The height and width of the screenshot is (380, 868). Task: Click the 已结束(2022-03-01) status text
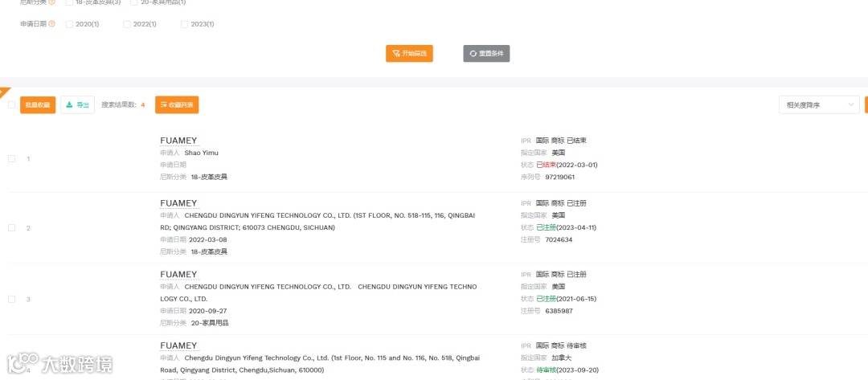pyautogui.click(x=567, y=165)
